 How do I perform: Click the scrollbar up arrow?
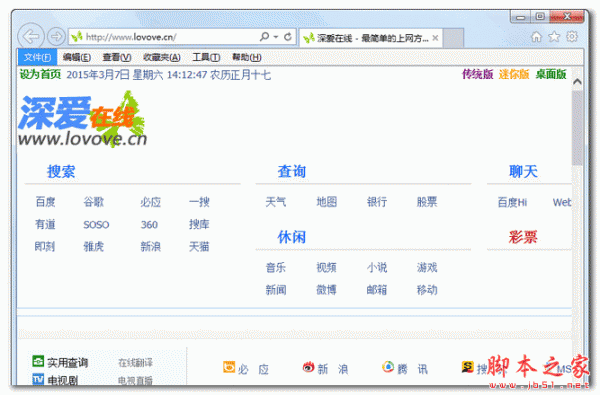tap(577, 81)
